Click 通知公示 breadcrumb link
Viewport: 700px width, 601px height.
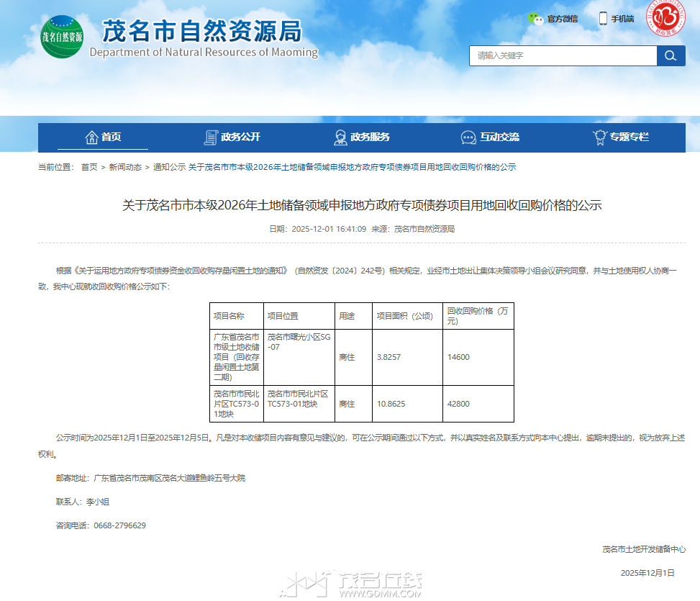[169, 167]
